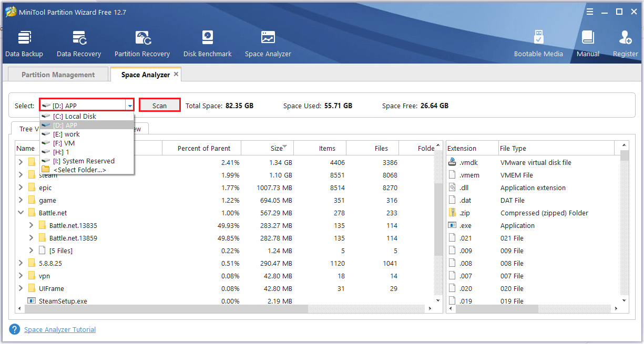Image resolution: width=644 pixels, height=344 pixels.
Task: Choose [E:] work from the list
Action: point(87,134)
